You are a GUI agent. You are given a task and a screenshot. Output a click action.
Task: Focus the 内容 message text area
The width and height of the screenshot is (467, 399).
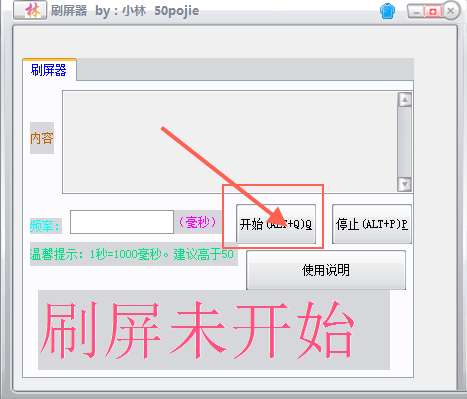click(x=230, y=142)
